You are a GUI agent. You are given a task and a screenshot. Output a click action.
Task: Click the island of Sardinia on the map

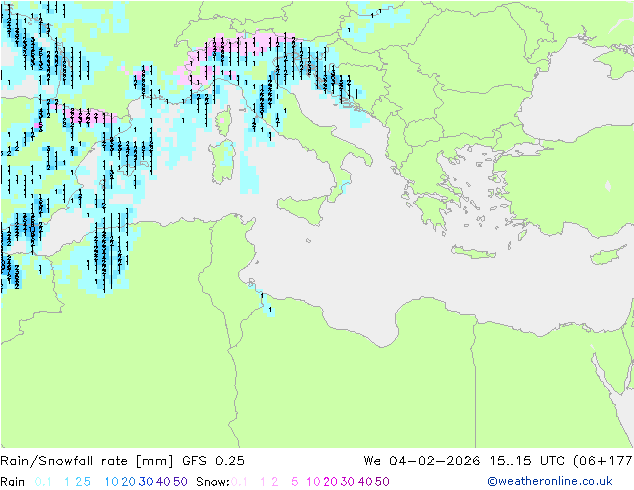(222, 162)
